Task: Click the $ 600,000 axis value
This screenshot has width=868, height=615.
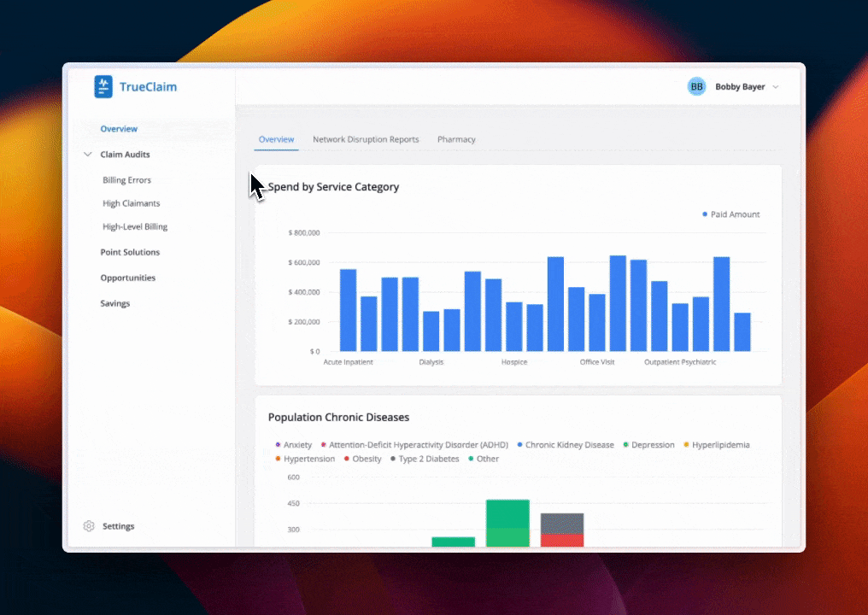Action: click(304, 262)
